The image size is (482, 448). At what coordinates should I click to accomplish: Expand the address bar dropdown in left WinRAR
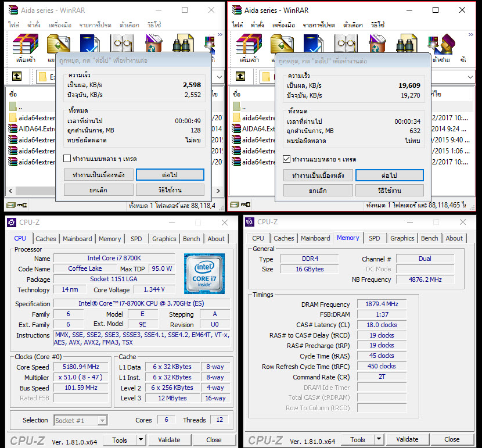pos(220,77)
